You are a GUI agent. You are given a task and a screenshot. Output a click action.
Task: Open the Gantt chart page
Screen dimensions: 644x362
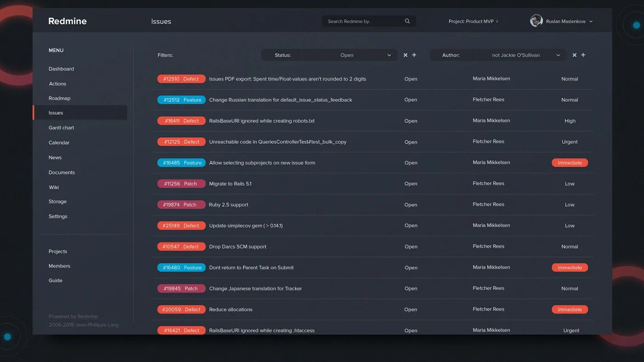coord(61,128)
